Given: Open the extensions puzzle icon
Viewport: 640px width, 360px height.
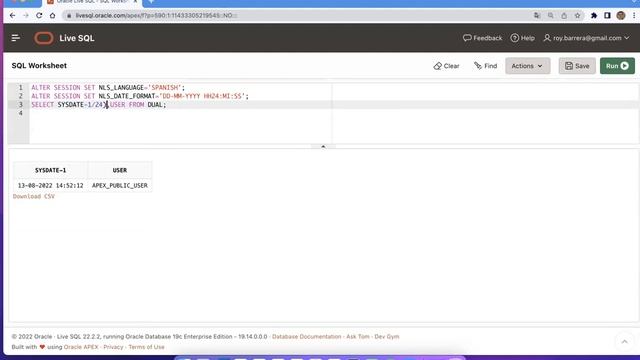Looking at the screenshot, I should click(x=594, y=16).
